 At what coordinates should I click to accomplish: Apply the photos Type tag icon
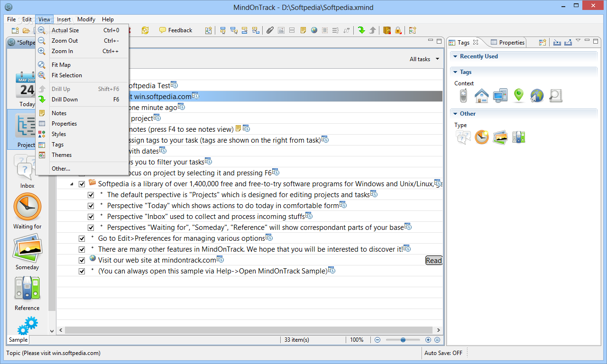point(500,137)
